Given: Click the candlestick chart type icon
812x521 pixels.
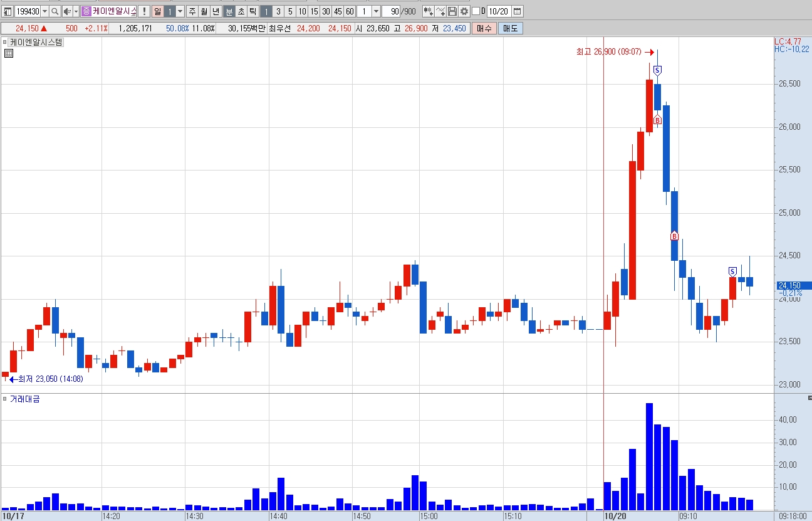Looking at the screenshot, I should click(x=428, y=11).
